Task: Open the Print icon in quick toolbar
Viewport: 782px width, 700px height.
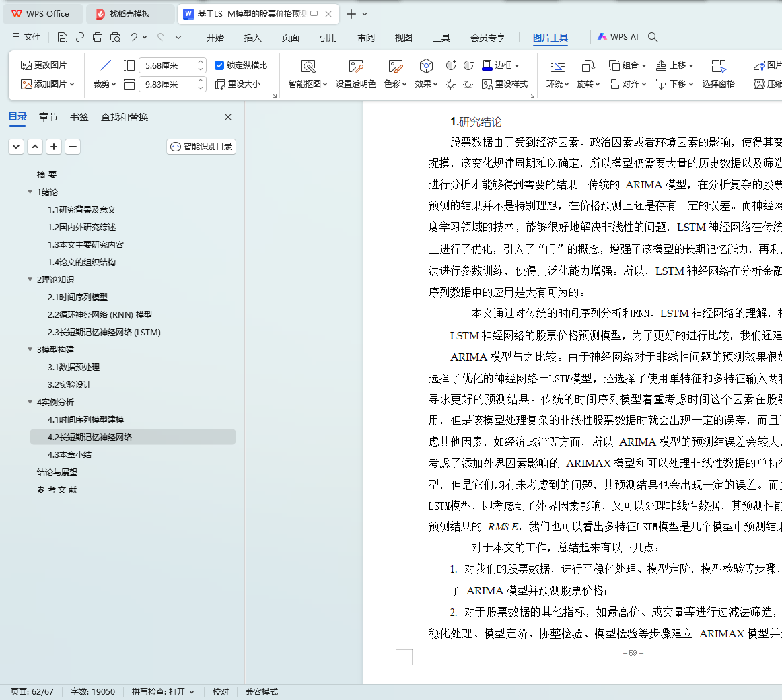Action: (98, 38)
